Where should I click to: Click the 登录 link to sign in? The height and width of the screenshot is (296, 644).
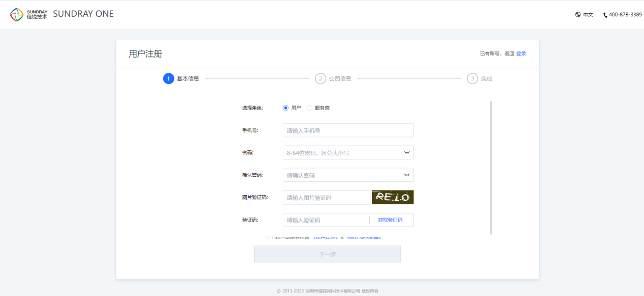pos(521,53)
